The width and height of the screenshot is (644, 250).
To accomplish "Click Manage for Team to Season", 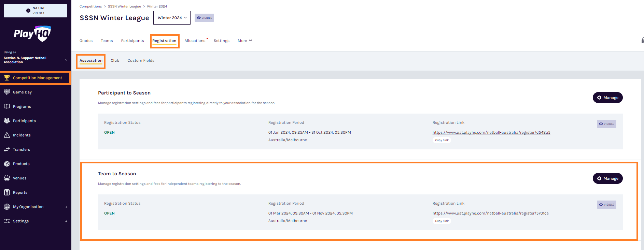I will (607, 178).
